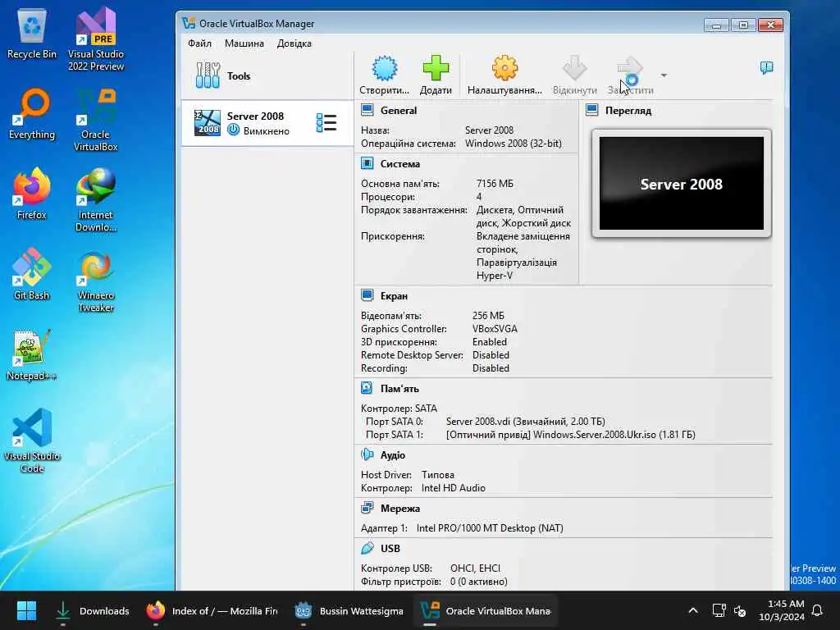Switch to Downloads taskbar item

(x=93, y=610)
